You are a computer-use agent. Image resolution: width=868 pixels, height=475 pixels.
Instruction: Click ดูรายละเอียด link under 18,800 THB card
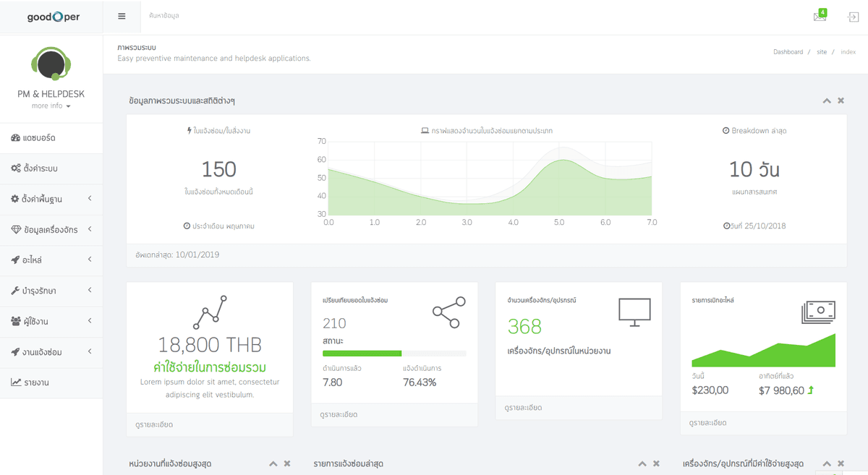point(154,424)
